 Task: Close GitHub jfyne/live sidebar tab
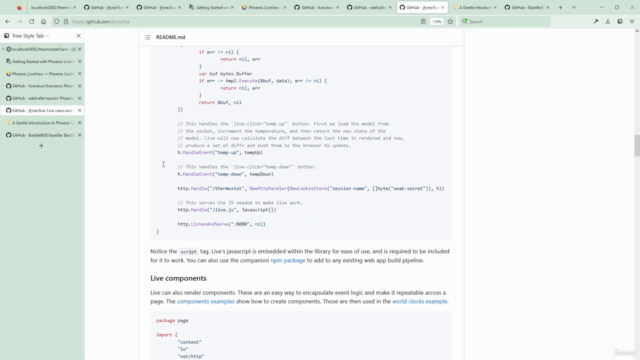[80, 110]
